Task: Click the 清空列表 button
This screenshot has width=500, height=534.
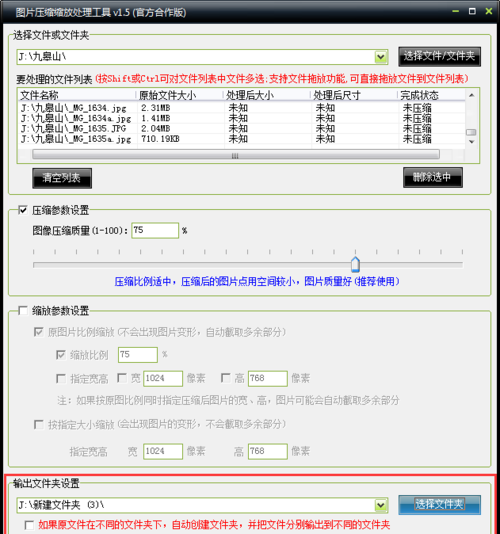Action: point(62,178)
